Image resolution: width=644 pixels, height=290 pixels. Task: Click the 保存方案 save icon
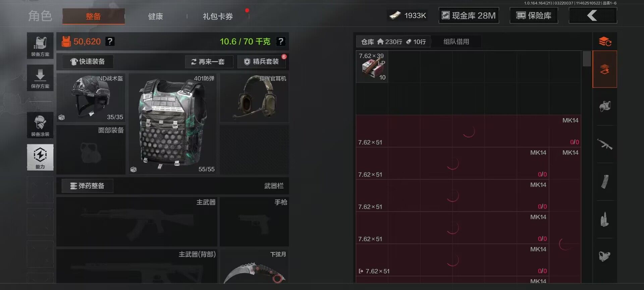point(40,78)
